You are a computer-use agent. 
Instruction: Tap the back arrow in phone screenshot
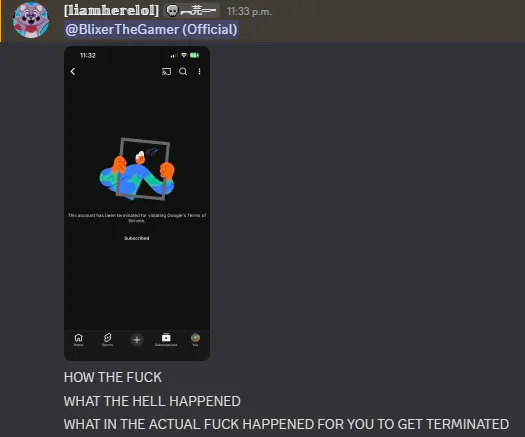(73, 71)
